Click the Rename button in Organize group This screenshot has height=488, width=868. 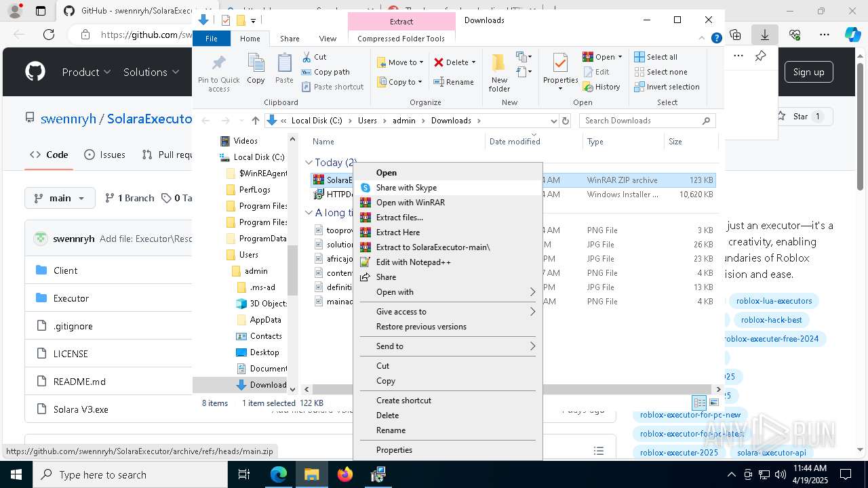(x=454, y=82)
